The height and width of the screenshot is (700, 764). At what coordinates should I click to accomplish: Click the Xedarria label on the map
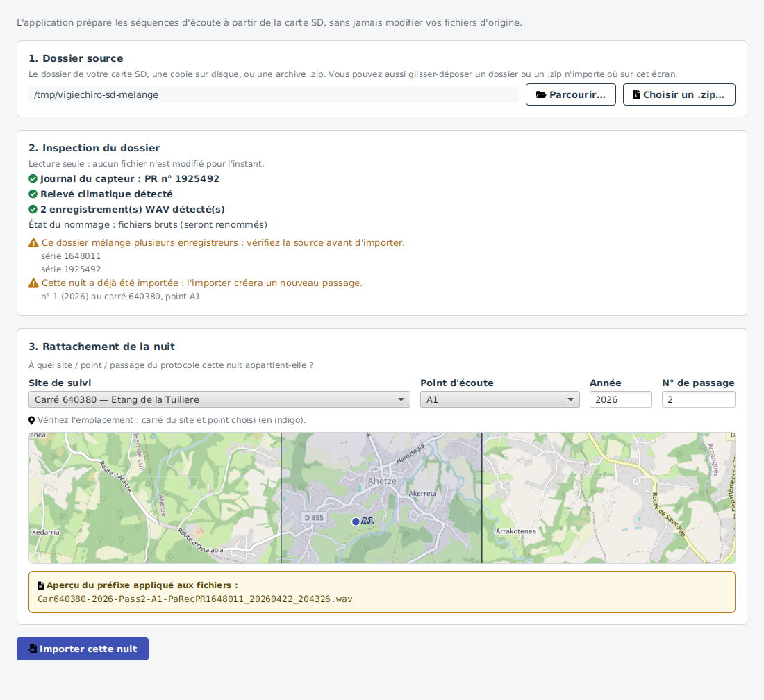click(x=45, y=532)
